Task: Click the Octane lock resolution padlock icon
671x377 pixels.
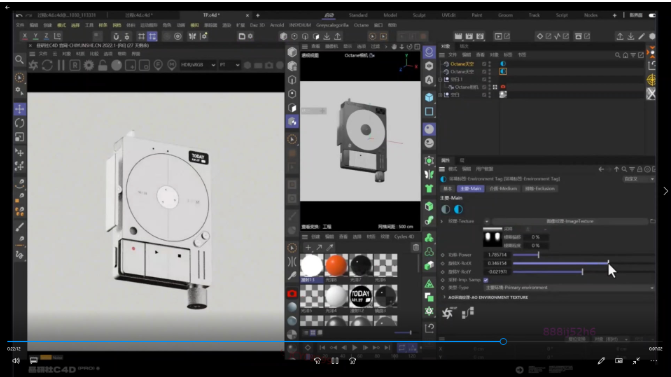Action: coord(103,65)
